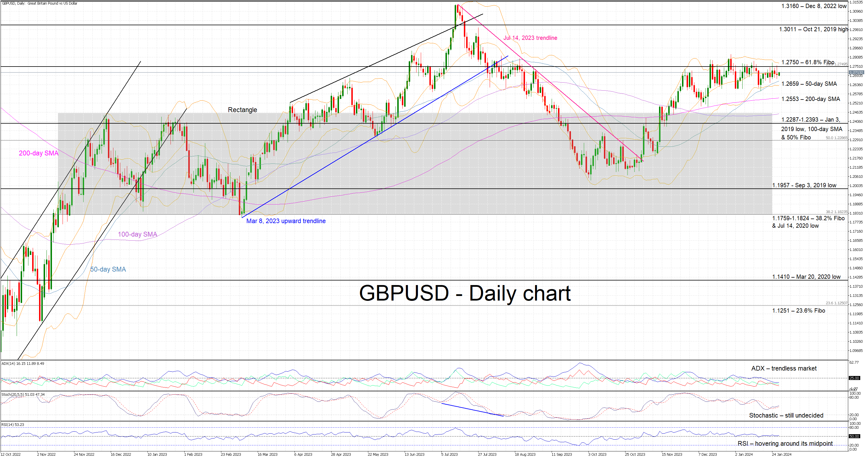This screenshot has height=458, width=868.
Task: Click the magenta 200-day SMA label on the left
Action: click(38, 153)
